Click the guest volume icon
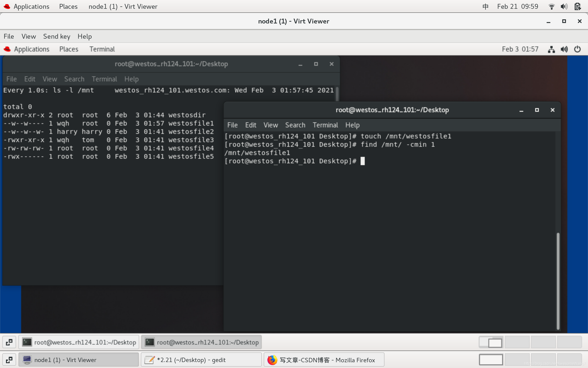This screenshot has width=588, height=368. pos(564,49)
